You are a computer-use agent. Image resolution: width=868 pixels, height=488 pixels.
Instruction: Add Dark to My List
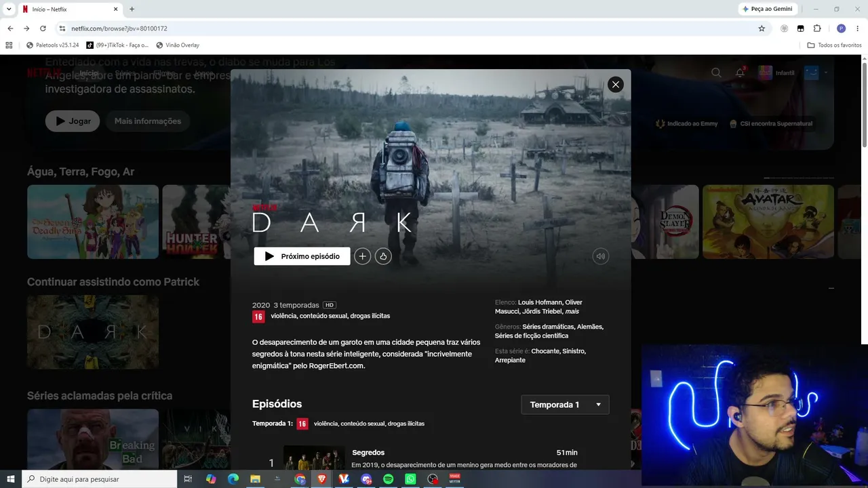click(x=362, y=256)
